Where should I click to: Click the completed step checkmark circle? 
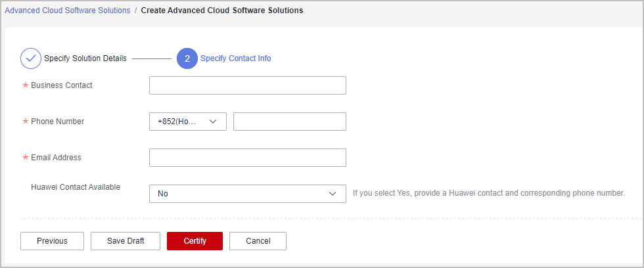click(x=31, y=58)
